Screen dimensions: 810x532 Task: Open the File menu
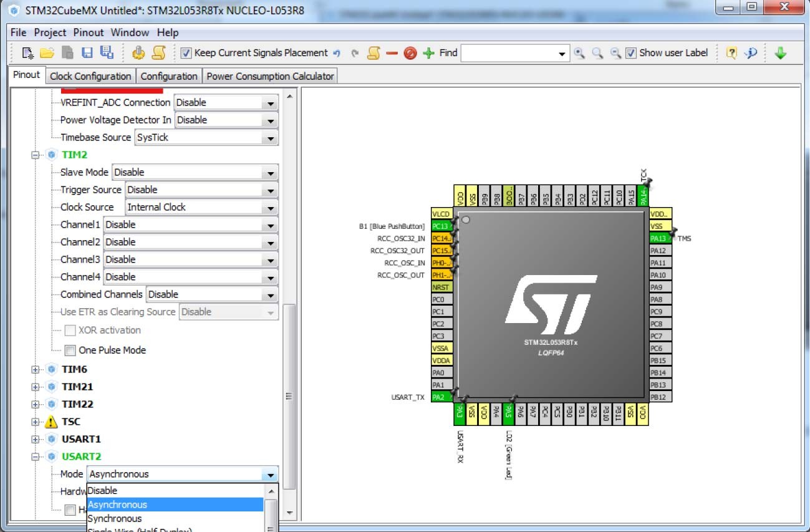pos(19,32)
